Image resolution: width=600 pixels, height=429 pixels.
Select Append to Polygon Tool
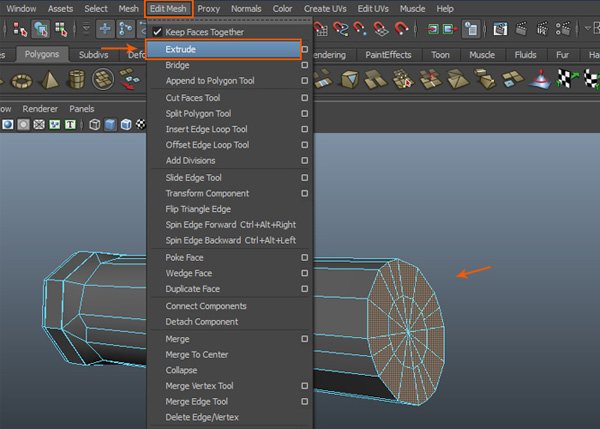click(210, 81)
